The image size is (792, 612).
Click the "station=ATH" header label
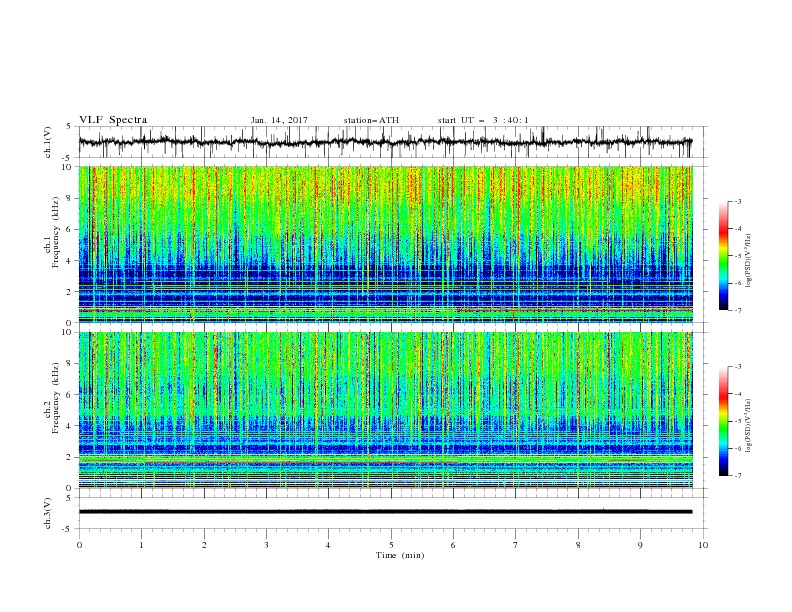[x=371, y=120]
